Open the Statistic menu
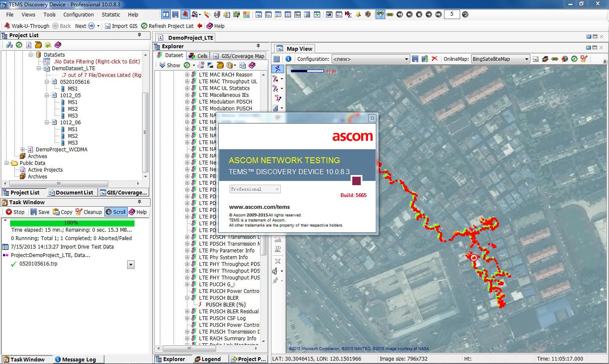 [x=111, y=14]
